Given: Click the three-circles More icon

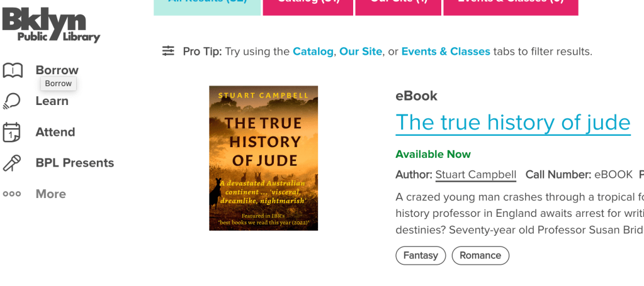Looking at the screenshot, I should [x=12, y=194].
